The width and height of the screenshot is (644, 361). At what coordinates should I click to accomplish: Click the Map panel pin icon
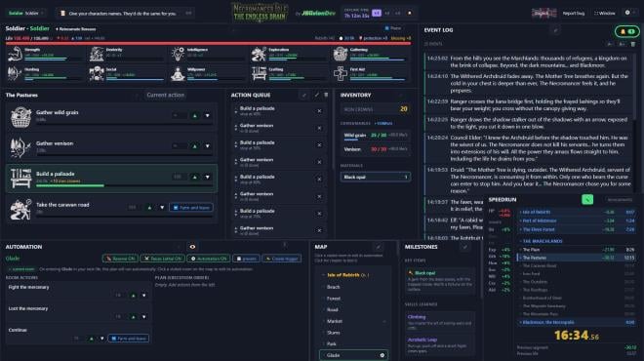tap(379, 247)
